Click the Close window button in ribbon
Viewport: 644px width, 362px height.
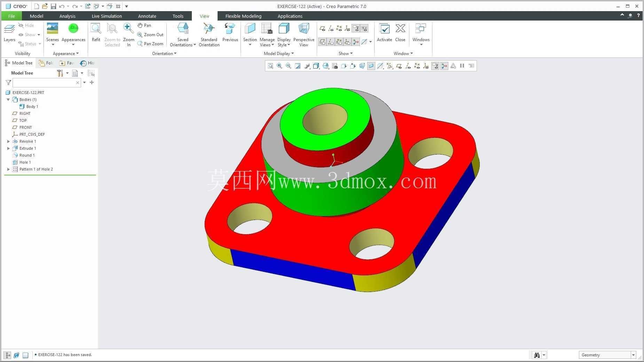400,32
